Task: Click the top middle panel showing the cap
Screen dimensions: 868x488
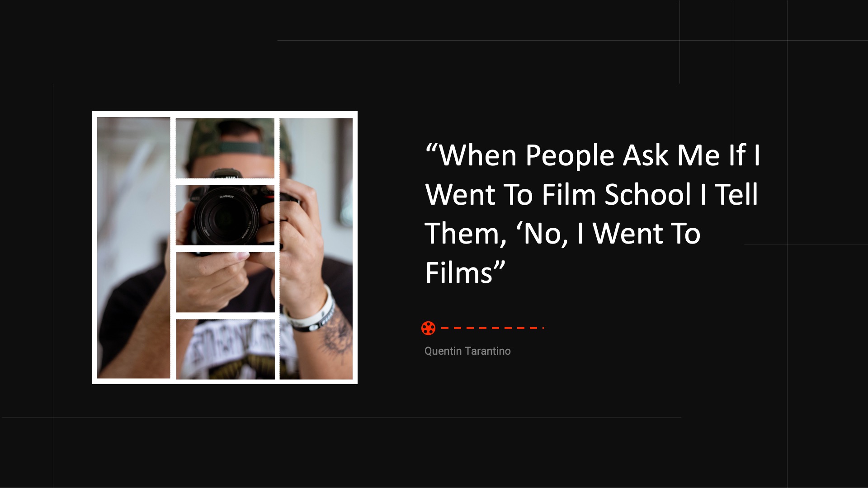Action: [225, 148]
